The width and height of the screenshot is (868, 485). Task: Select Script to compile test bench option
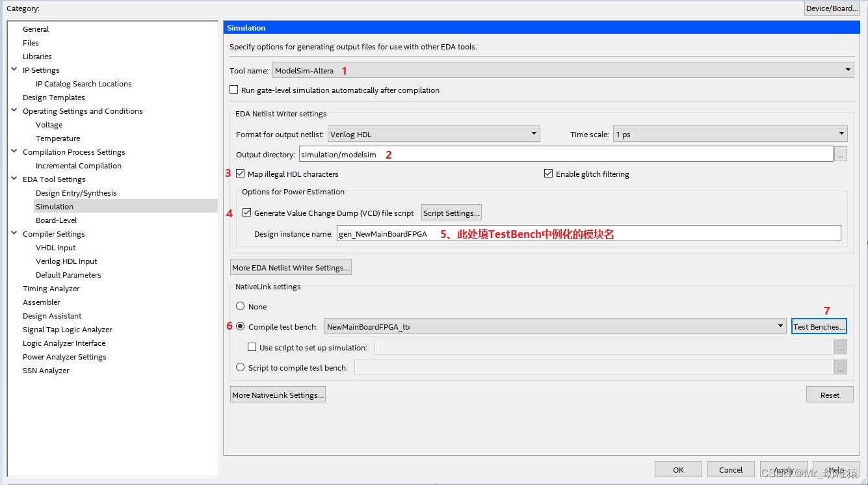(x=240, y=367)
